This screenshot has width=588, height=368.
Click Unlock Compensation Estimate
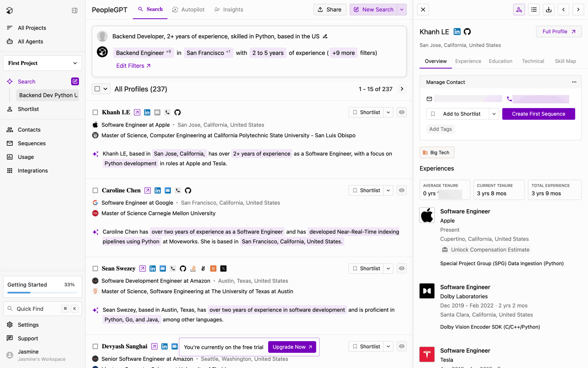pos(485,250)
